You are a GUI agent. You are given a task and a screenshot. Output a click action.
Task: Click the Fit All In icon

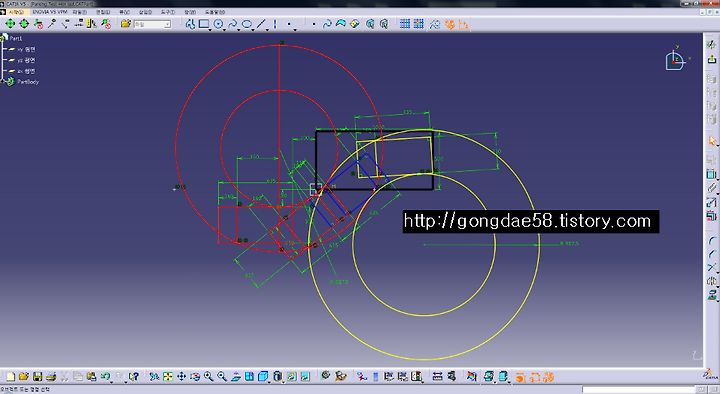coord(168,377)
